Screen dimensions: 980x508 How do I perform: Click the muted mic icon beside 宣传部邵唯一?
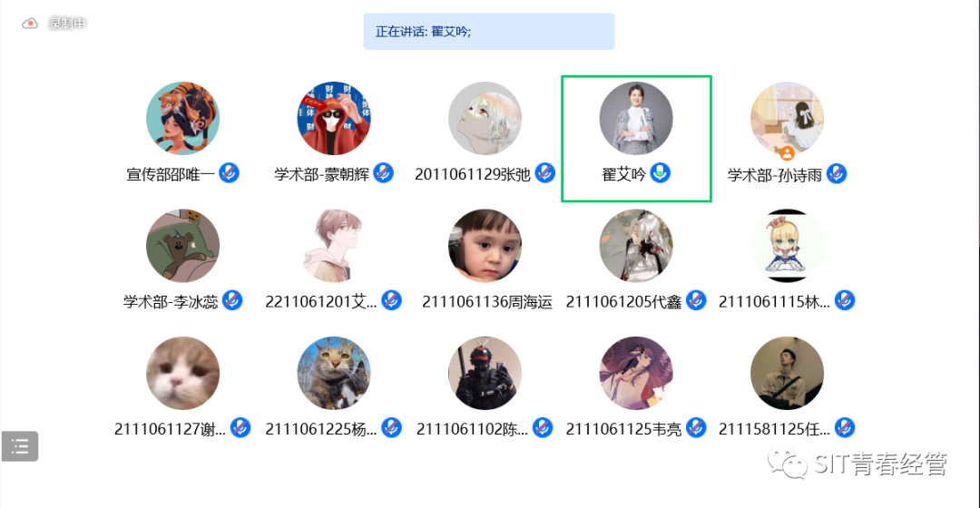(230, 173)
